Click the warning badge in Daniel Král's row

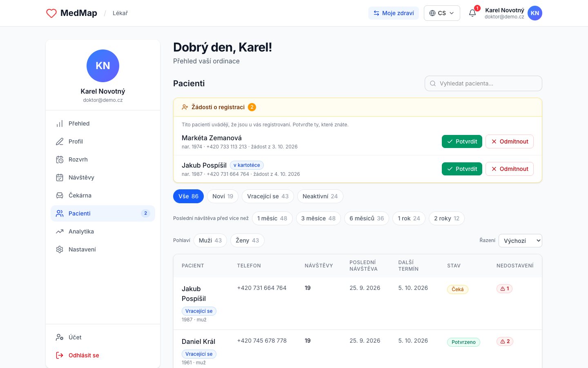pyautogui.click(x=505, y=341)
